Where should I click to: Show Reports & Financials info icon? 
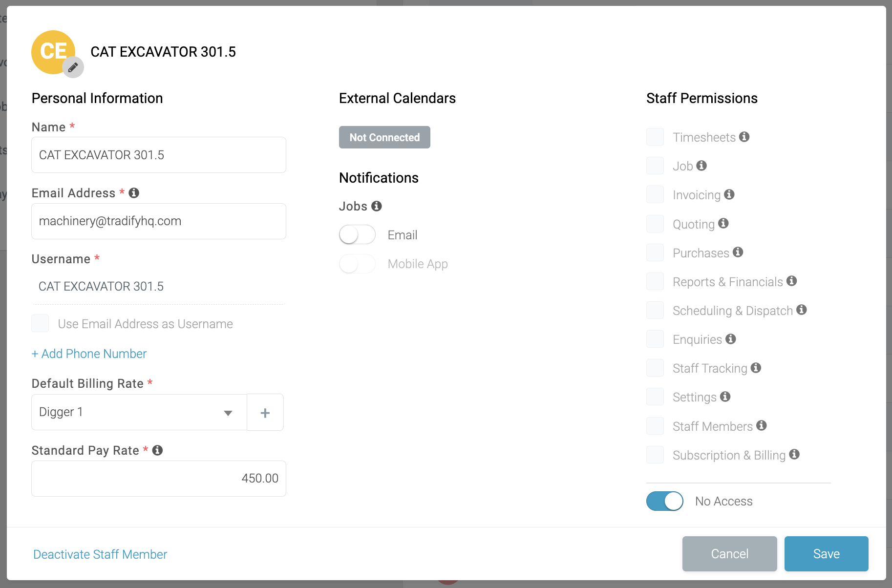pyautogui.click(x=792, y=281)
